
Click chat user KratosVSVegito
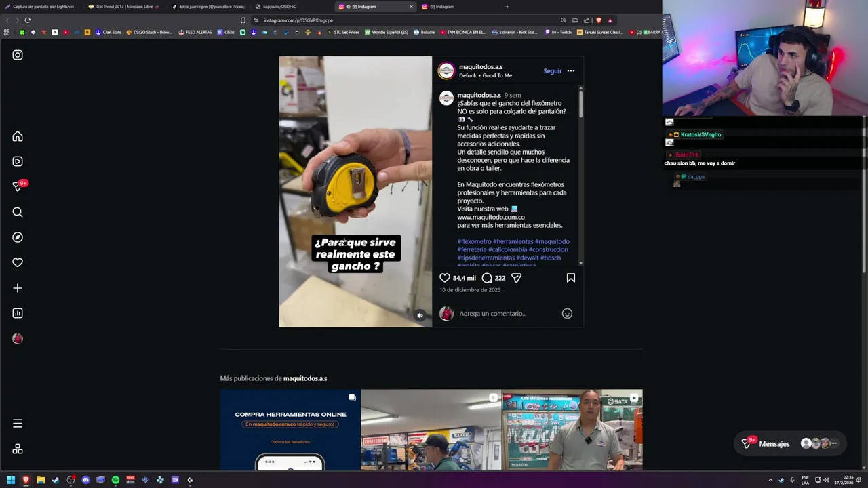point(701,134)
